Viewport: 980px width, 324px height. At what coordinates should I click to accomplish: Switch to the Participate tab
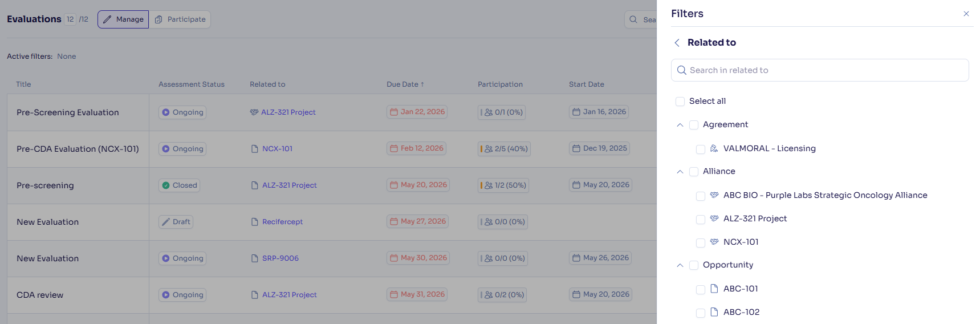[x=180, y=19]
